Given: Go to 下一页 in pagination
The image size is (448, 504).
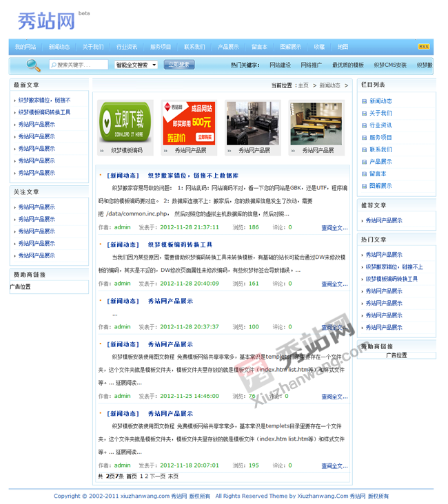Looking at the screenshot, I should [x=157, y=476].
